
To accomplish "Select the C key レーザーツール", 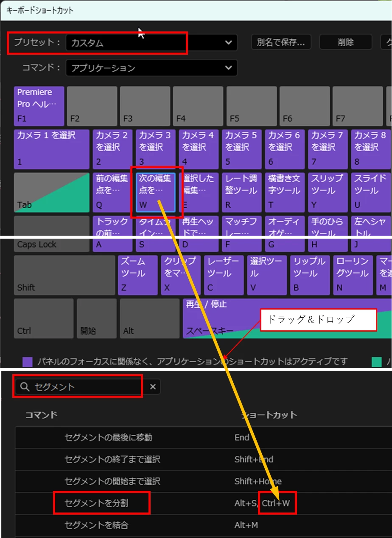I will point(224,275).
